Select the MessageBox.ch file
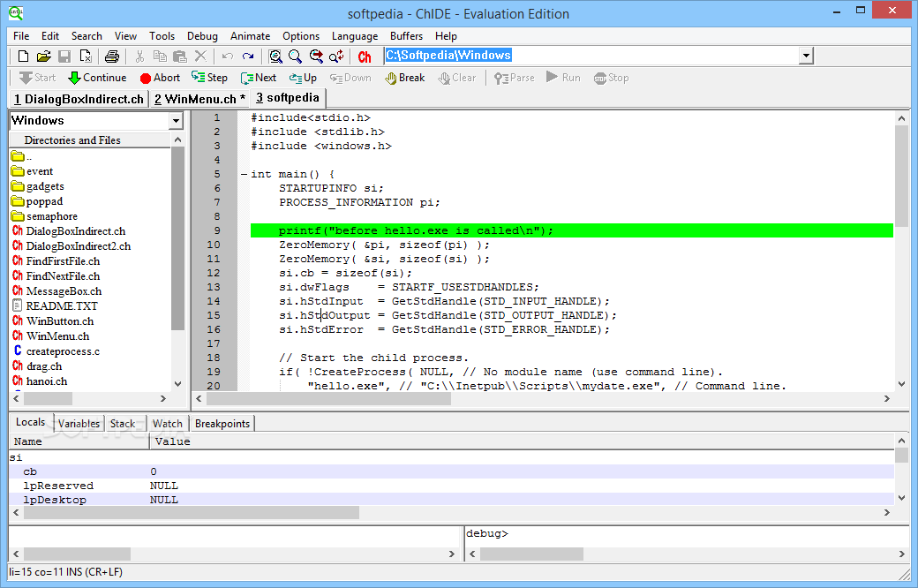This screenshot has width=918, height=588. pyautogui.click(x=56, y=291)
